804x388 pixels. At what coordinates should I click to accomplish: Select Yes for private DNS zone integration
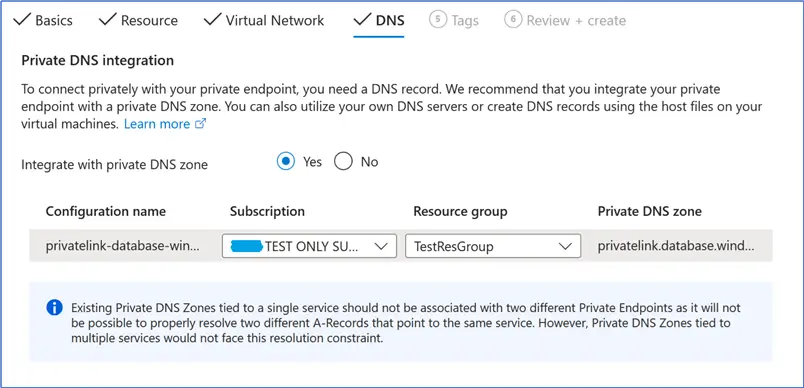pyautogui.click(x=286, y=162)
